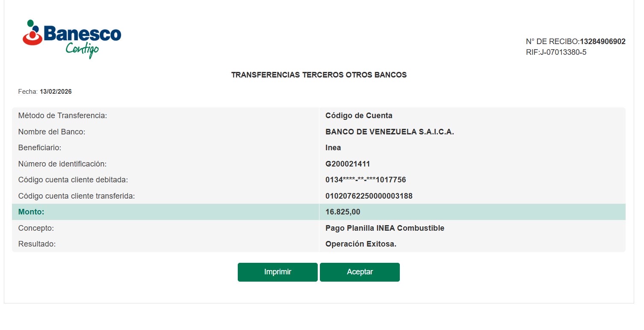The image size is (644, 330).
Task: Select the RIF J-07013380-5 text
Action: coord(556,52)
